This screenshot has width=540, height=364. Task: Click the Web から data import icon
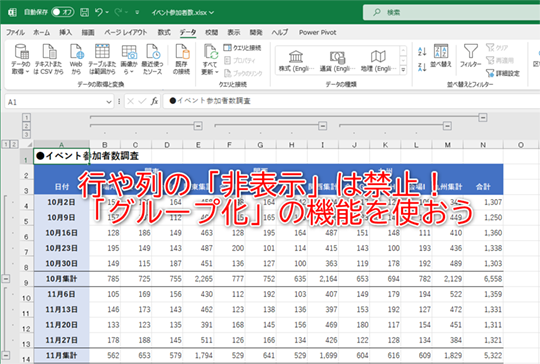[x=76, y=59]
